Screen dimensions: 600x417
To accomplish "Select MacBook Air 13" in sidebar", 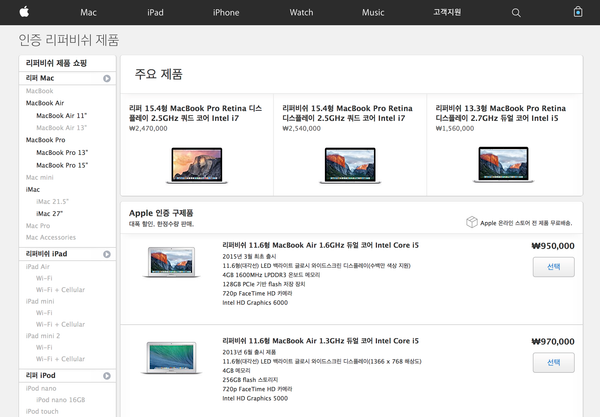I will [62, 128].
